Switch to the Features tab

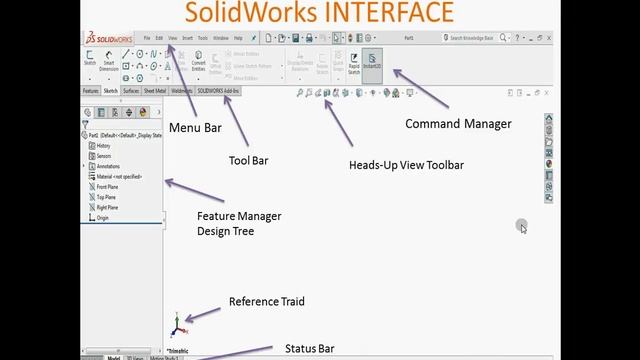[x=91, y=91]
